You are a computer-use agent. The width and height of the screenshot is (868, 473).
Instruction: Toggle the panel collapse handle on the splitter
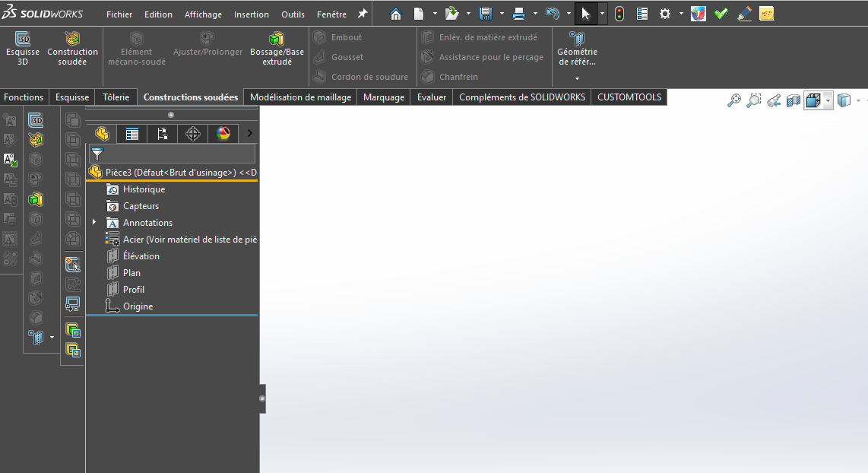pos(262,398)
